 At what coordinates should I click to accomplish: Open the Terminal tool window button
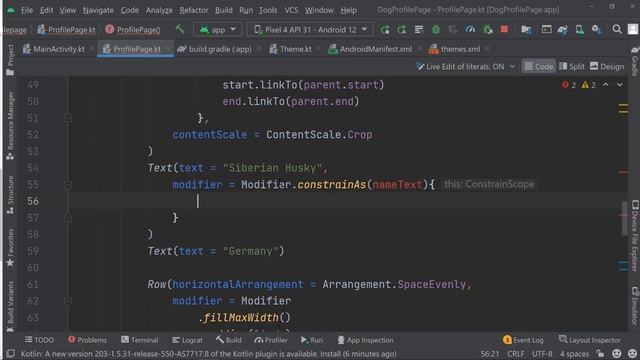(x=139, y=340)
